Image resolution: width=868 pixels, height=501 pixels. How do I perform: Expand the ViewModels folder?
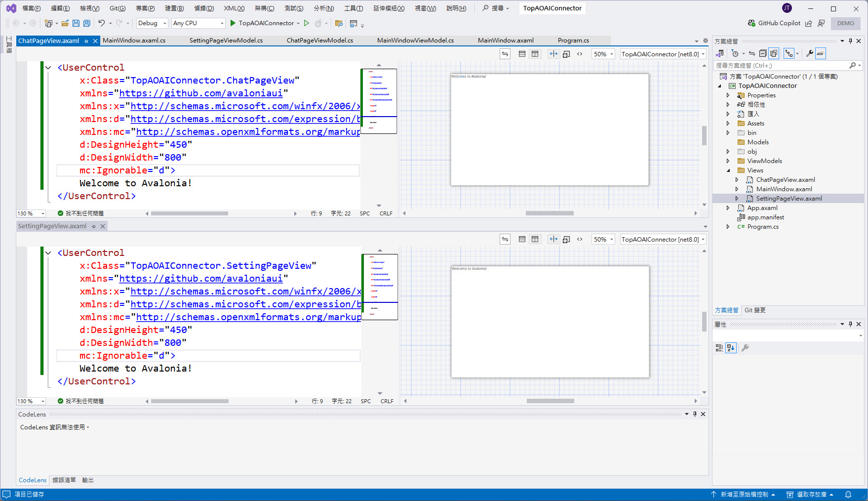(728, 161)
